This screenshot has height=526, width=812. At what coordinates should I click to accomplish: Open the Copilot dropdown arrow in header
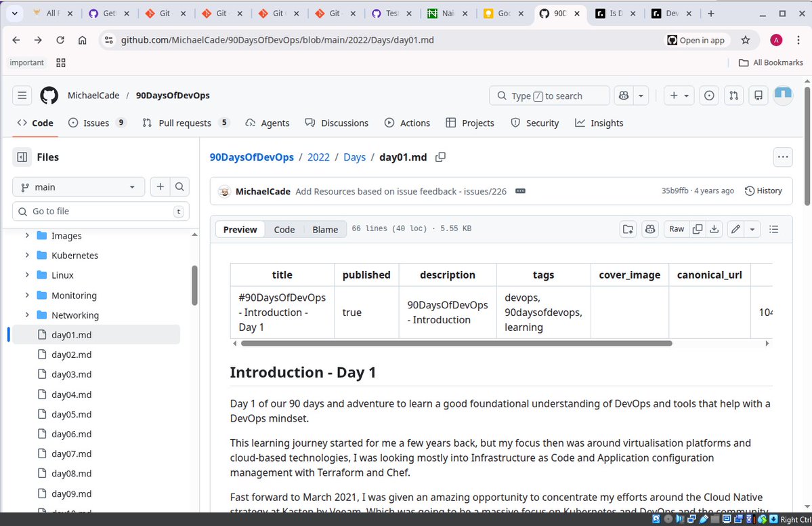click(x=641, y=96)
